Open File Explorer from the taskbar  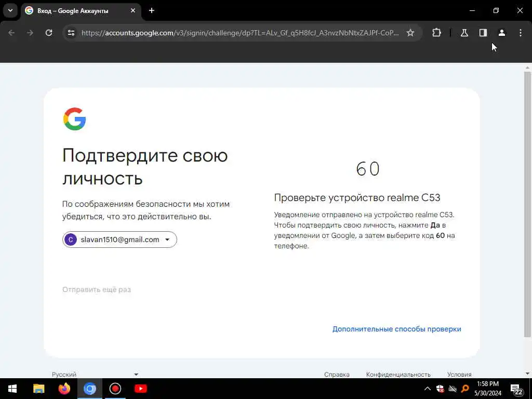[38, 389]
